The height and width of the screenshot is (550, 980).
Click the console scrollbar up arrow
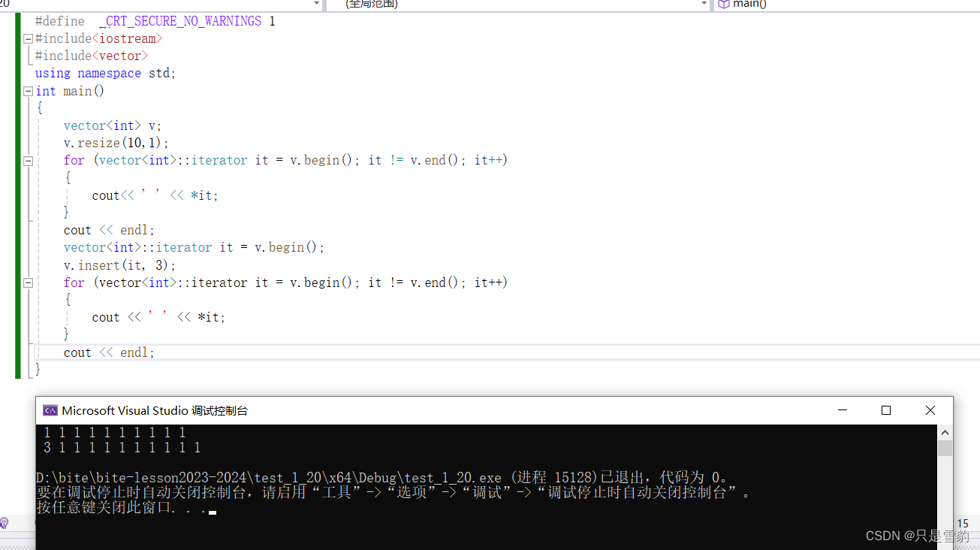pos(945,432)
